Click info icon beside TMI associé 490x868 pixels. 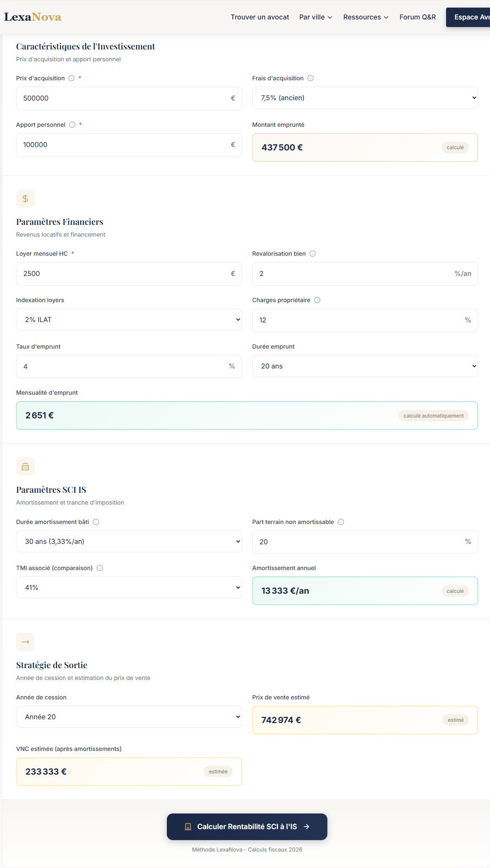tap(100, 568)
